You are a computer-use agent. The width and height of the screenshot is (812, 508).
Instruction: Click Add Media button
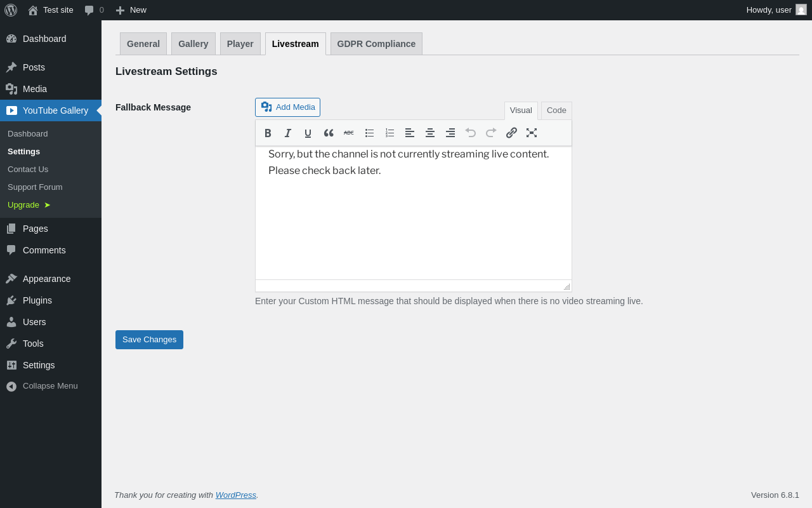[x=287, y=107]
